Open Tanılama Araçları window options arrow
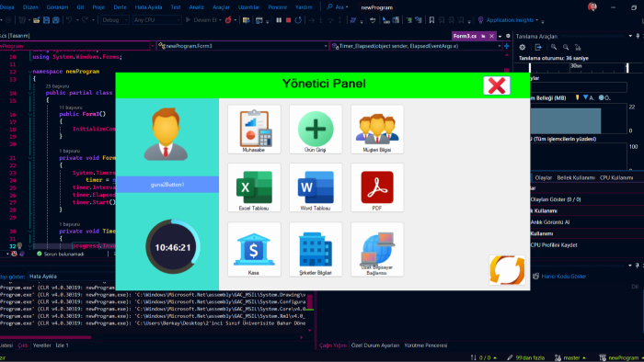The image size is (644, 362). [x=630, y=36]
